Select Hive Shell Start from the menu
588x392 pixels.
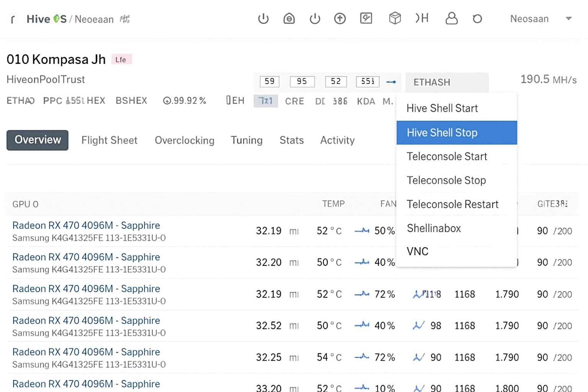(457, 108)
